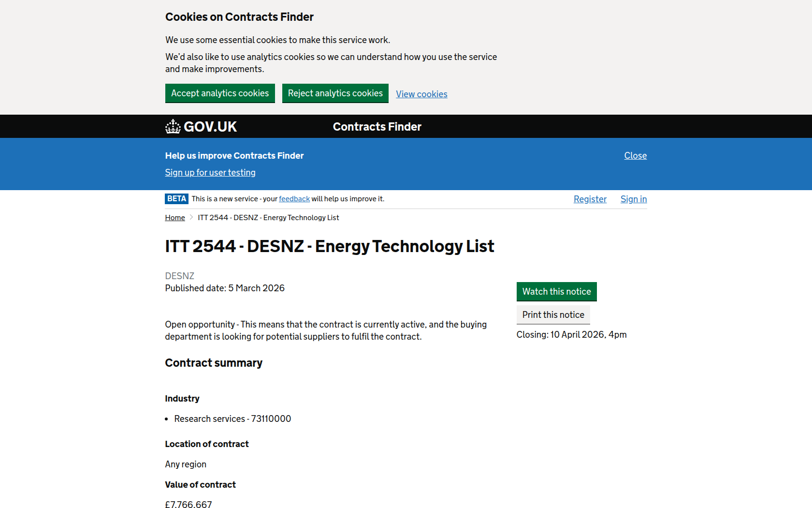This screenshot has width=812, height=508.
Task: Accept analytics cookies
Action: [220, 93]
